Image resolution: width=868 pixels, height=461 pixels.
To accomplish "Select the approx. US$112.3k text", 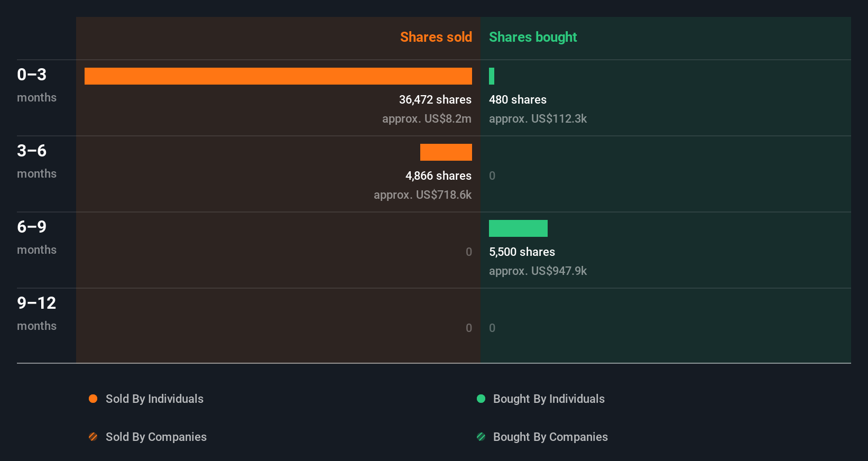I will point(538,118).
